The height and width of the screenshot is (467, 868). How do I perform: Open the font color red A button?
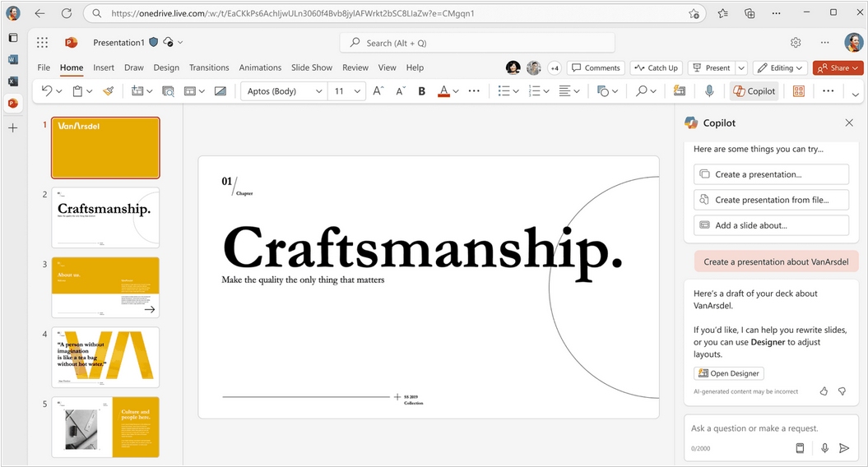click(444, 91)
